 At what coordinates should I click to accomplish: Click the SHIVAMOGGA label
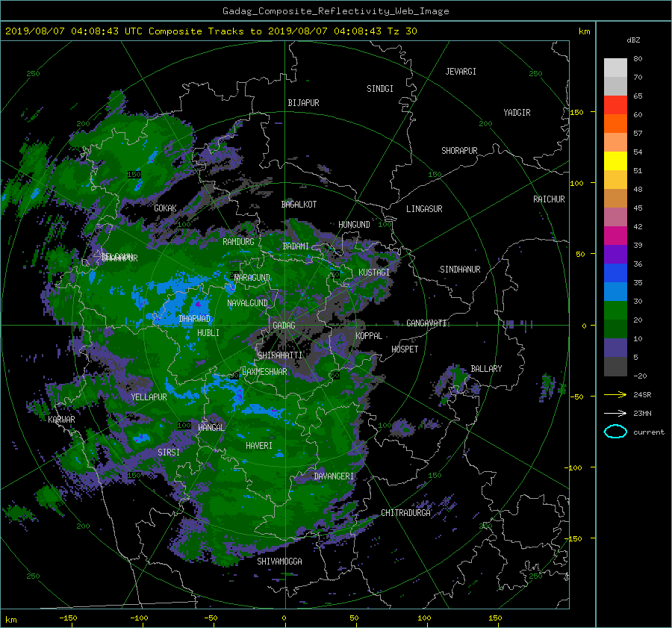(x=279, y=562)
